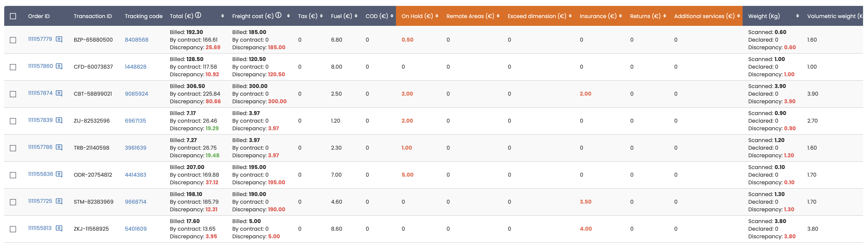The image size is (868, 248).
Task: Open tracking code 5401609
Action: (x=136, y=229)
